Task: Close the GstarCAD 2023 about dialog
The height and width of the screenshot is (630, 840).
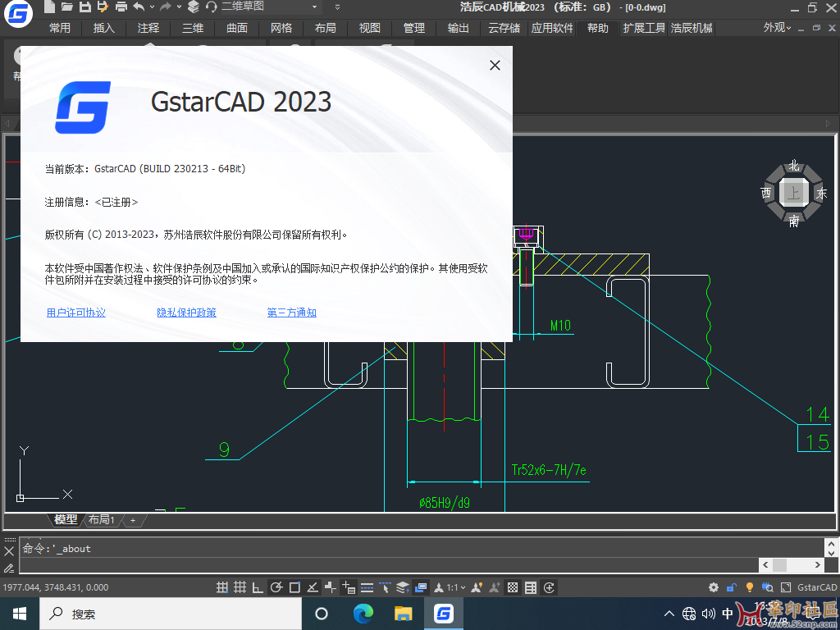Action: click(495, 66)
